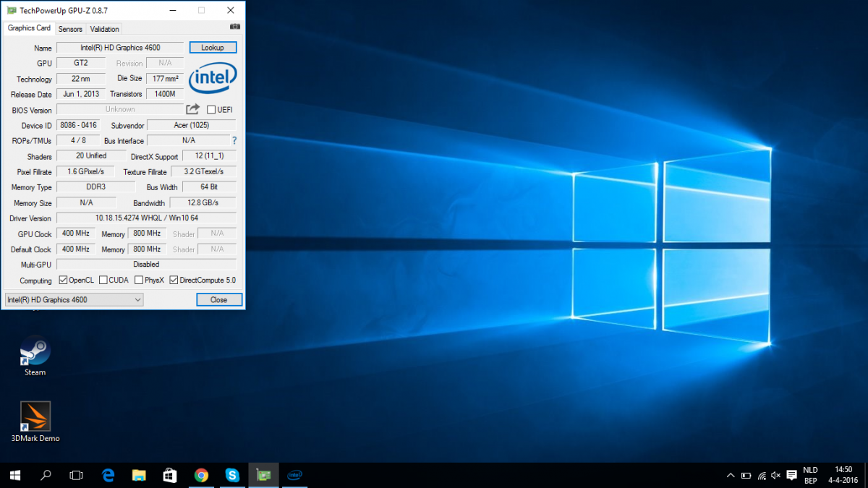Open the Action Center notifications icon
Screen dimensions: 868x488
tap(791, 476)
